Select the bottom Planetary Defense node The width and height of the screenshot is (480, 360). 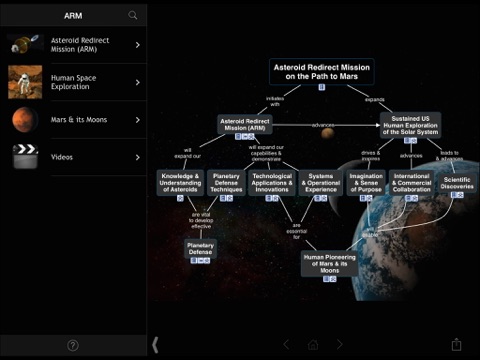[x=200, y=249]
